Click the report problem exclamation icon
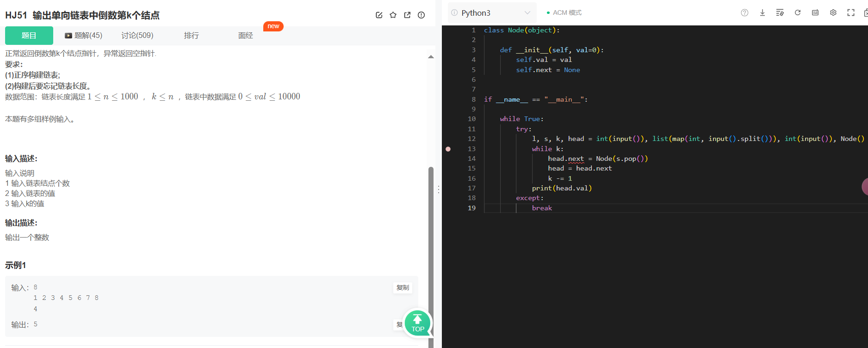 point(421,15)
